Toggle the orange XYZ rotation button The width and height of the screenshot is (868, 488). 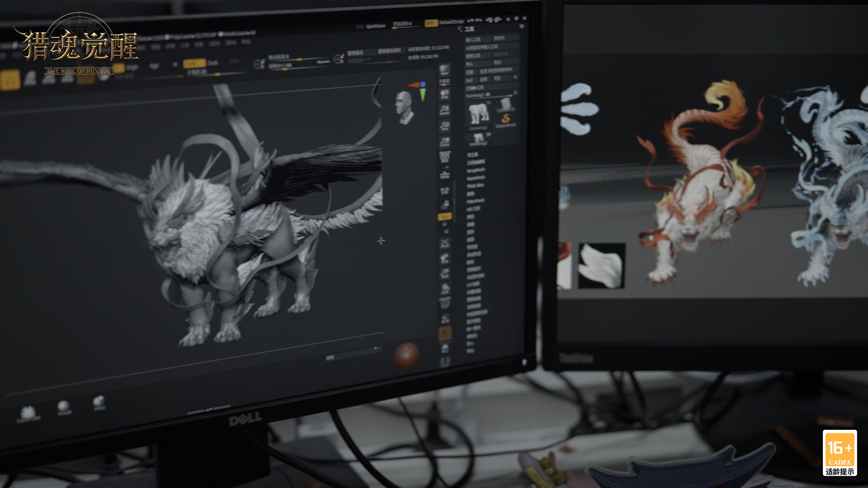(x=444, y=217)
